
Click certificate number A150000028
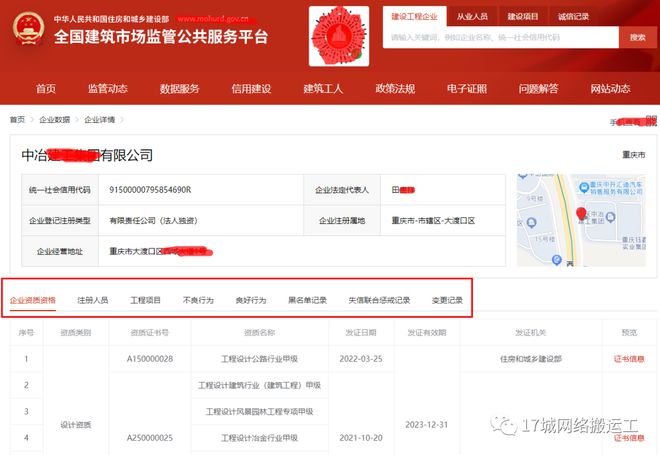tap(150, 359)
